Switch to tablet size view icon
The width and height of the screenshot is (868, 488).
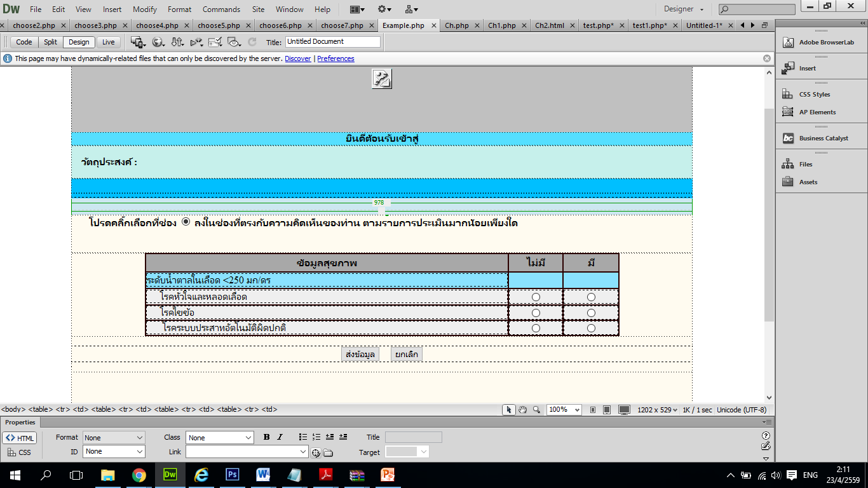click(607, 410)
